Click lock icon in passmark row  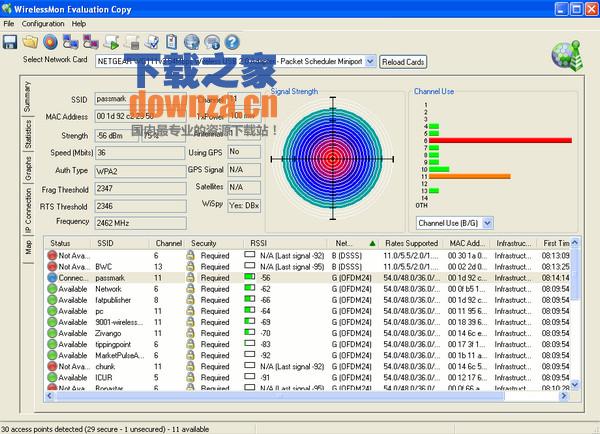[x=190, y=277]
